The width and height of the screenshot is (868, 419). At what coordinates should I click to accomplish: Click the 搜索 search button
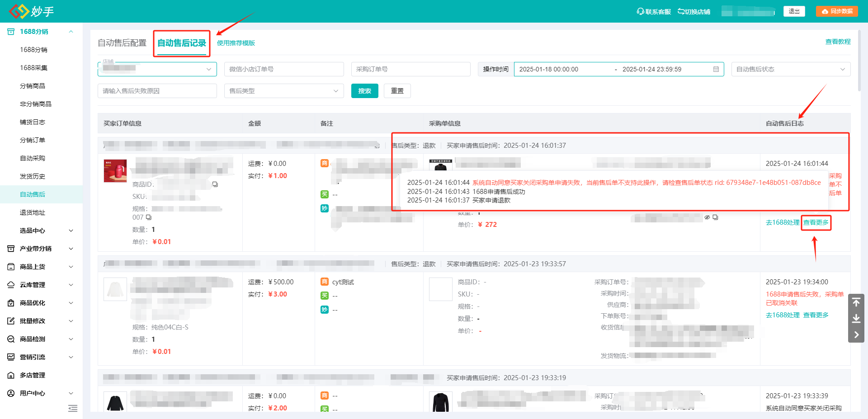point(365,91)
